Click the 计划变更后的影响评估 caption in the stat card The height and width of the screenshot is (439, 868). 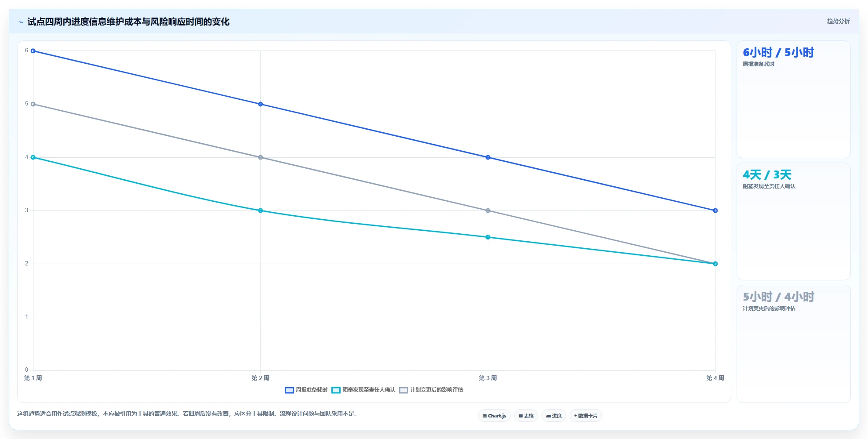click(769, 308)
